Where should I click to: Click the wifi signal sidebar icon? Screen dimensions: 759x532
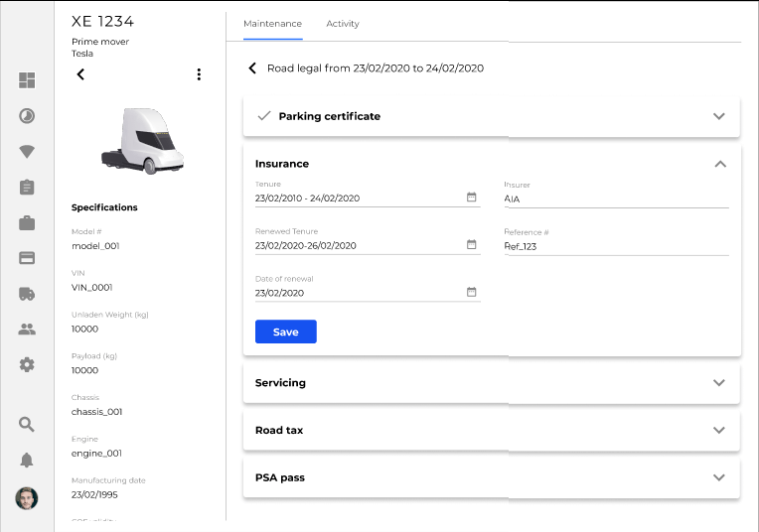[x=27, y=152]
